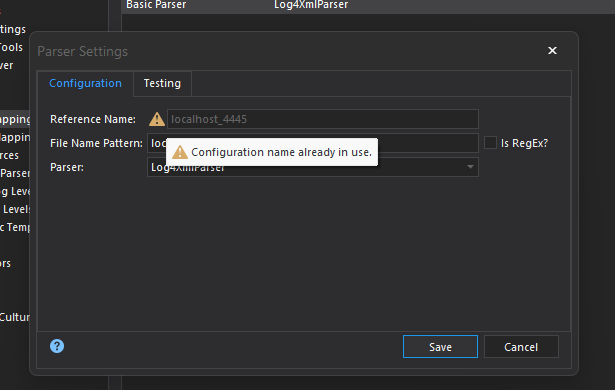Save the parser settings

(x=440, y=347)
